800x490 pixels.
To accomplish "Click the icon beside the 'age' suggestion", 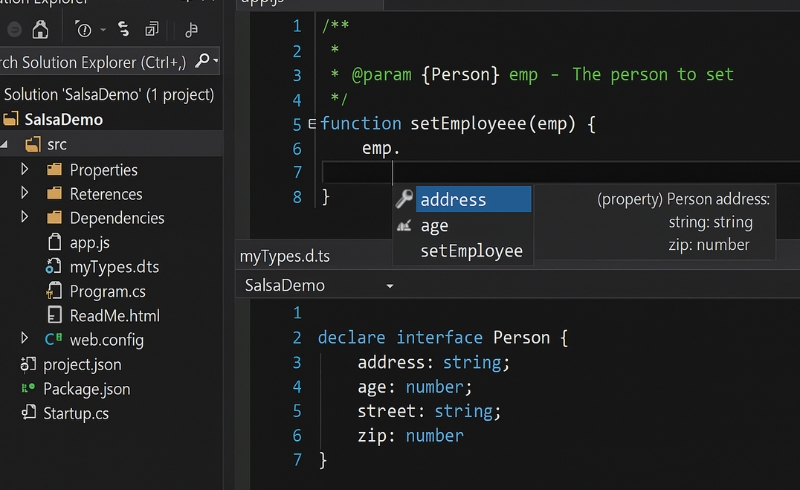I will click(x=404, y=225).
